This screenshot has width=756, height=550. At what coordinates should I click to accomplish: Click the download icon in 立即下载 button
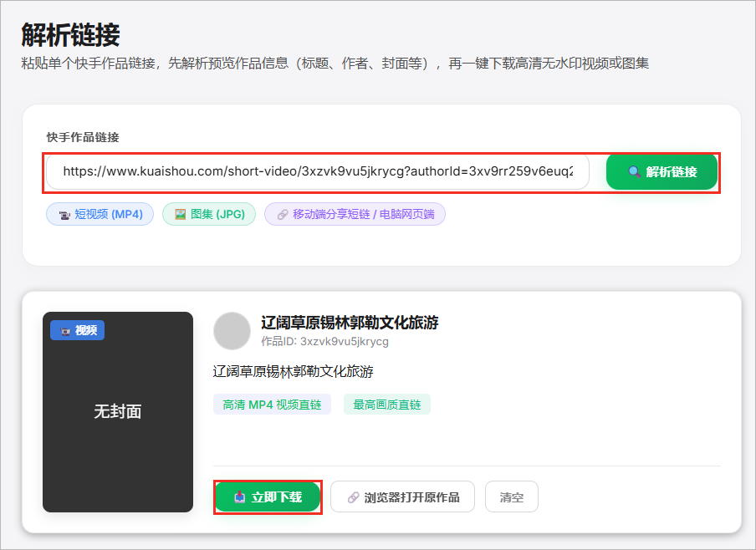tap(240, 497)
